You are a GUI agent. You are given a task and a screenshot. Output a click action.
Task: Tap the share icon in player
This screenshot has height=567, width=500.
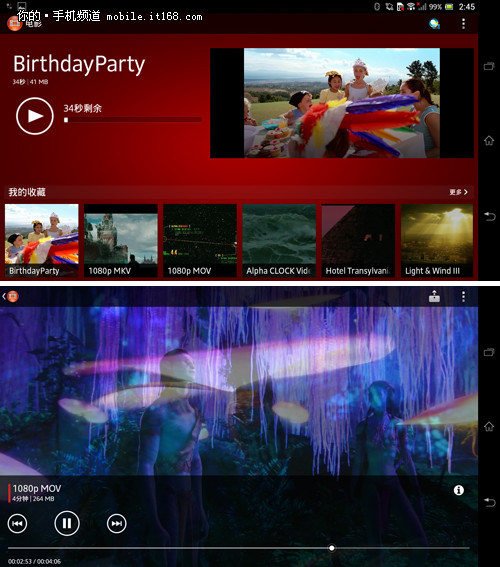434,296
